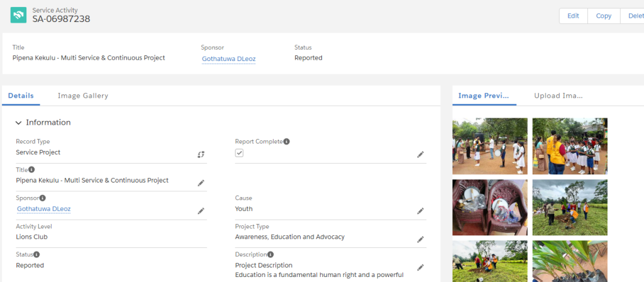Click the Copy button
644x282 pixels.
tap(604, 16)
